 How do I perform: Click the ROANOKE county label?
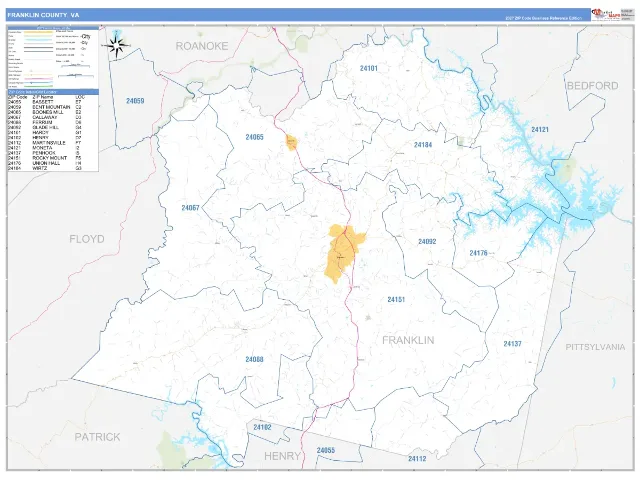tap(202, 46)
